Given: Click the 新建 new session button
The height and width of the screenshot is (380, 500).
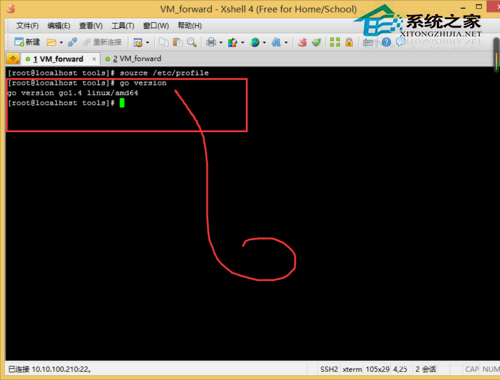Looking at the screenshot, I should tap(27, 42).
